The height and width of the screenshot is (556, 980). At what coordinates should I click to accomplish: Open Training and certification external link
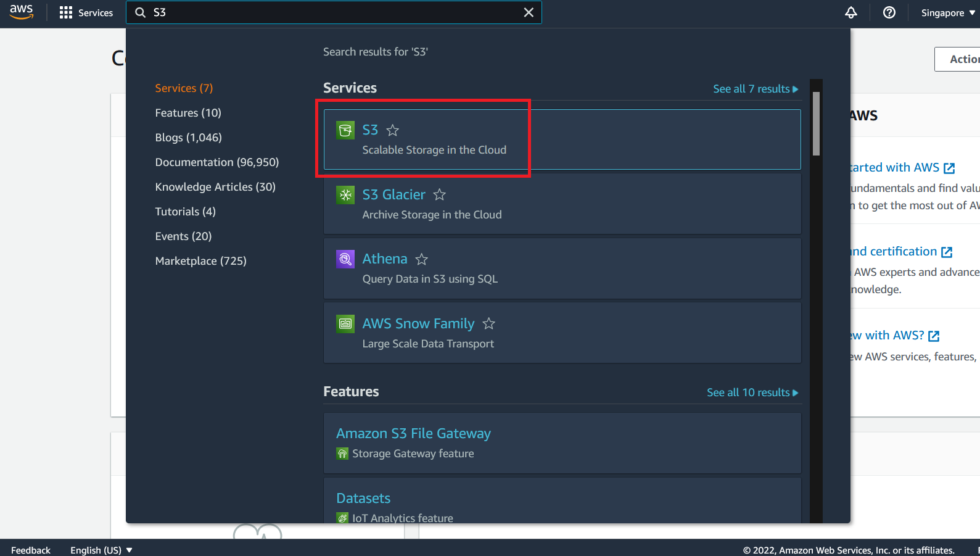point(902,251)
